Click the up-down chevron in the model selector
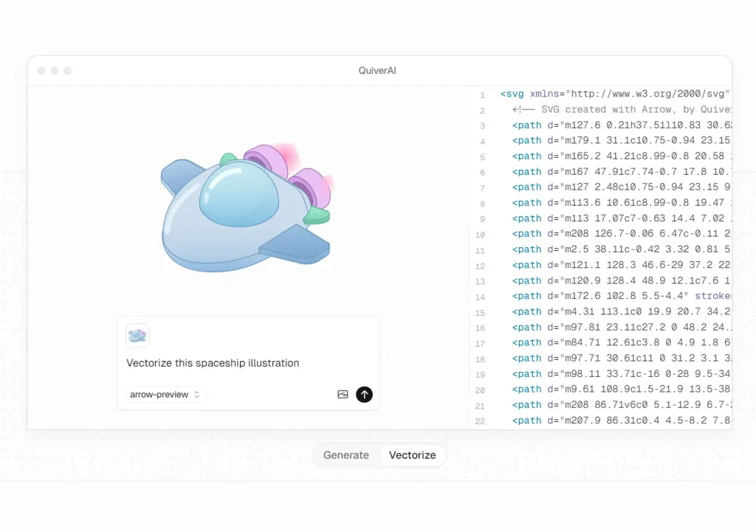The width and height of the screenshot is (756, 532). pyautogui.click(x=196, y=394)
